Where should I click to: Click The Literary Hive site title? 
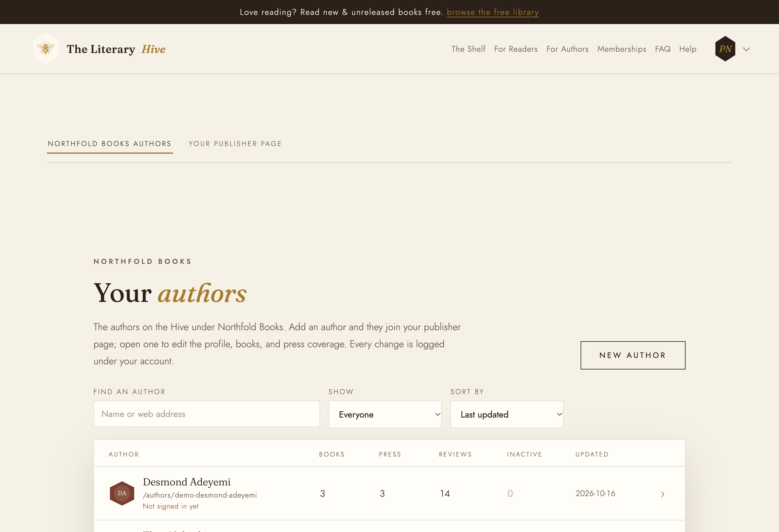tap(116, 49)
